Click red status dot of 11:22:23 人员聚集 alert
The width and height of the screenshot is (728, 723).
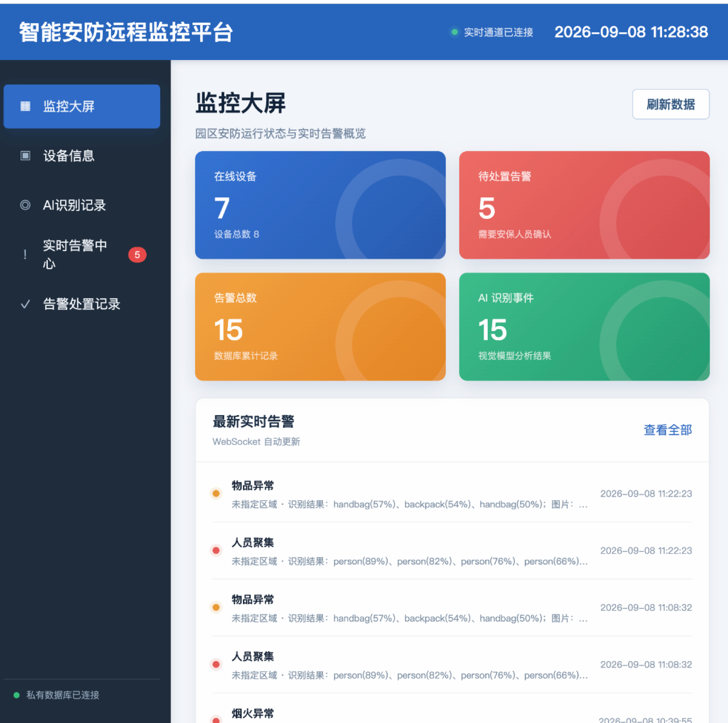216,550
